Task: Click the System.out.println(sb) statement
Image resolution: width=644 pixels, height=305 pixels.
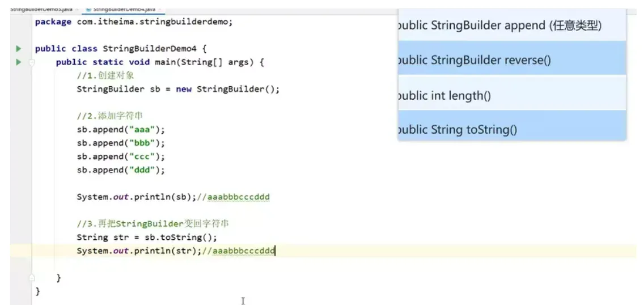Action: tap(137, 197)
